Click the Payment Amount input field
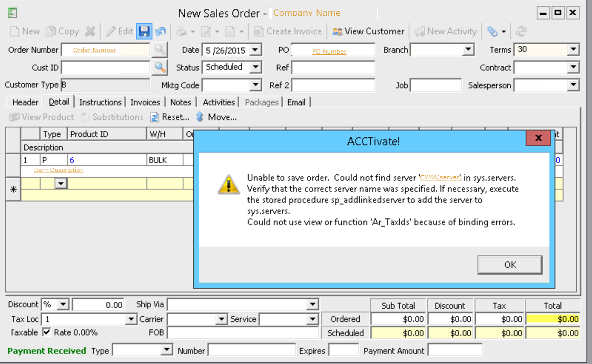The image size is (592, 364). 455,350
